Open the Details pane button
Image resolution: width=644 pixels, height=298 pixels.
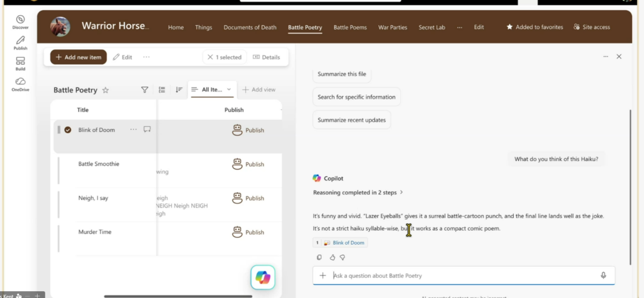266,57
